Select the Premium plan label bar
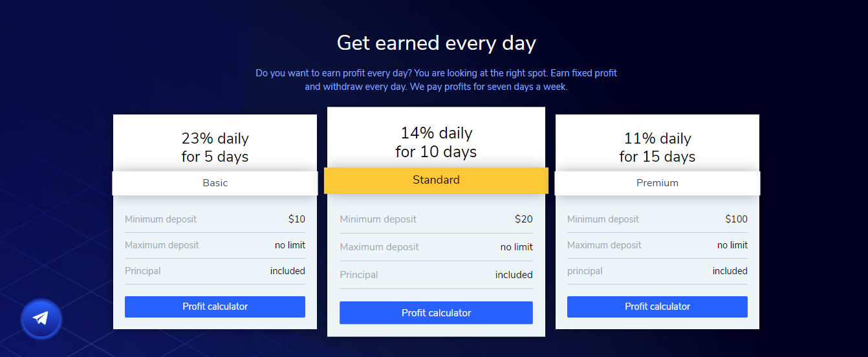 657,183
